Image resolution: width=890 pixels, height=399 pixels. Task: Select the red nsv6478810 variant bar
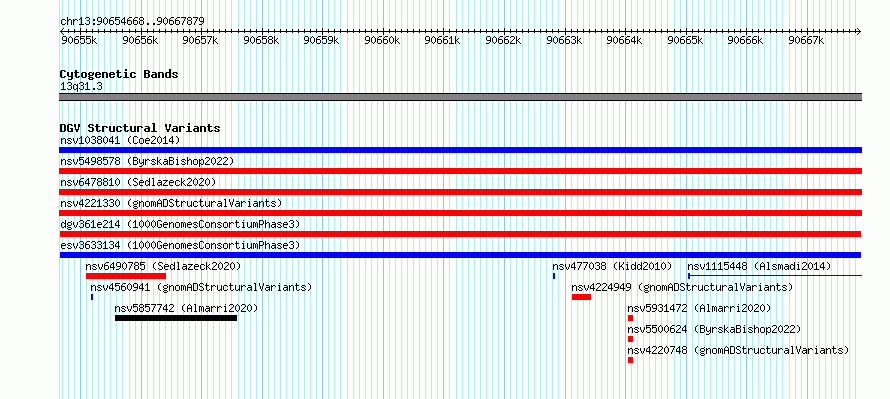click(460, 192)
